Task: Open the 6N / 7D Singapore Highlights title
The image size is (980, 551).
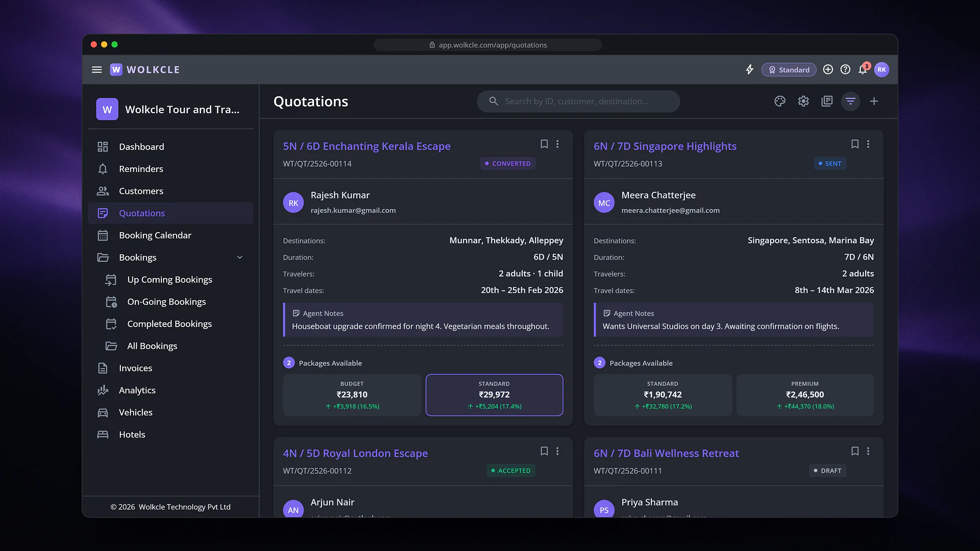Action: (665, 146)
